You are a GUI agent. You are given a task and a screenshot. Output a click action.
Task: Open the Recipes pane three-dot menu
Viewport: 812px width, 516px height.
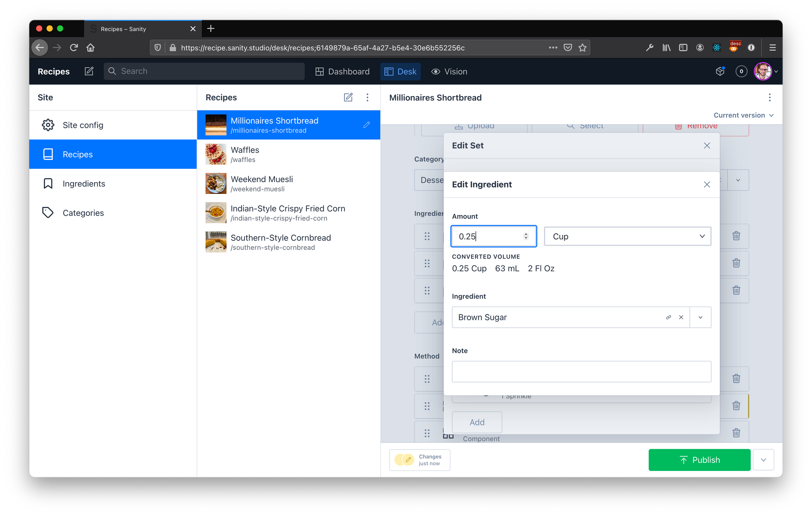point(367,97)
